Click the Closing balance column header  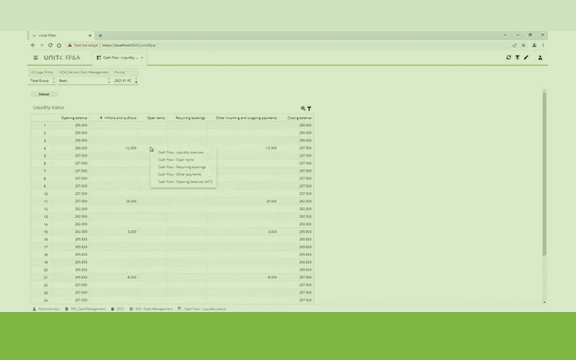pos(299,118)
